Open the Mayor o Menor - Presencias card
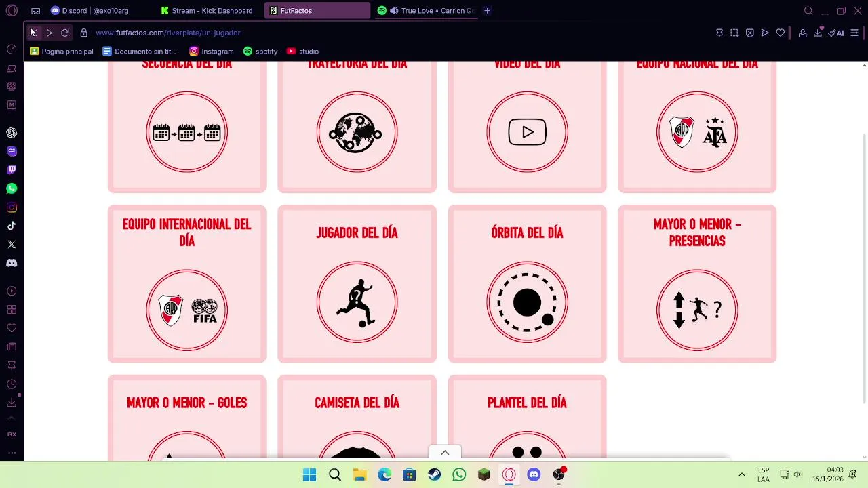Screen dimensions: 868x488 [x=697, y=284]
